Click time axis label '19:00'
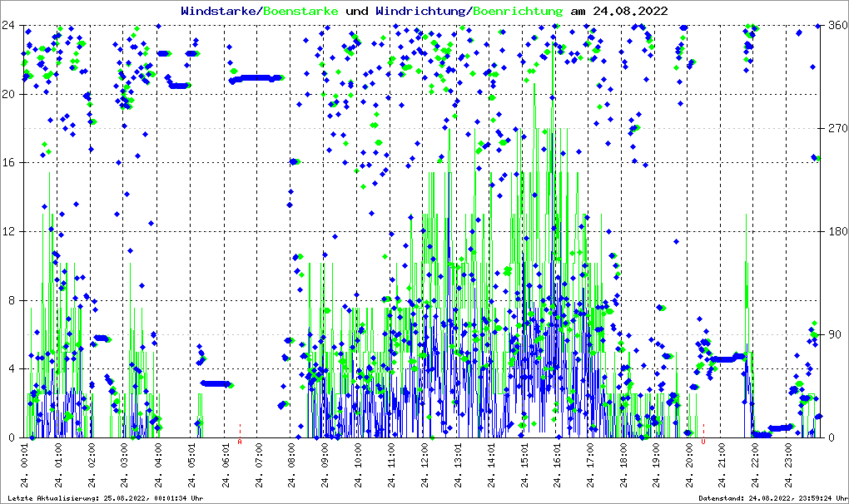 tap(656, 457)
